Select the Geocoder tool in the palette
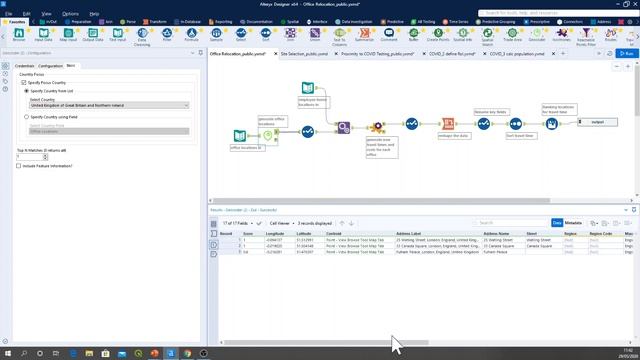Image resolution: width=640 pixels, height=360 pixels. (x=537, y=34)
